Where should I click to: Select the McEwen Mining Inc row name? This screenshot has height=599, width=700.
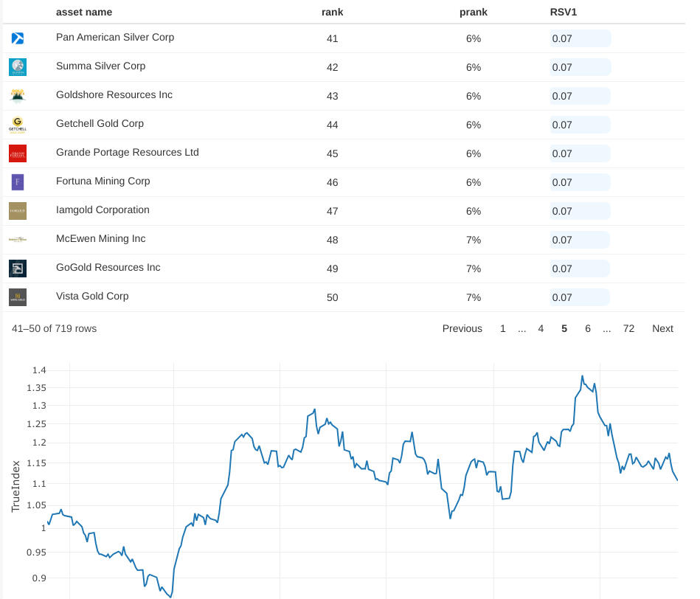[101, 239]
